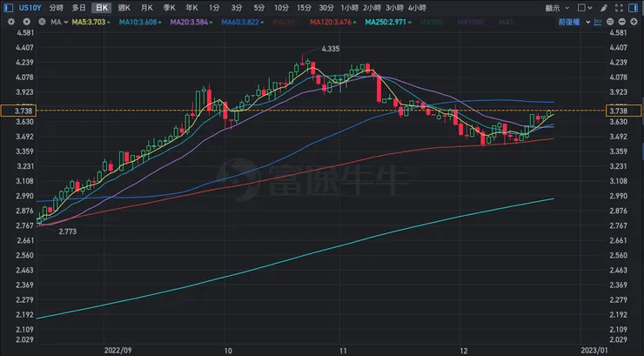This screenshot has width=644, height=356.
Task: Switch to 1分 one-minute interval
Action: [214, 8]
